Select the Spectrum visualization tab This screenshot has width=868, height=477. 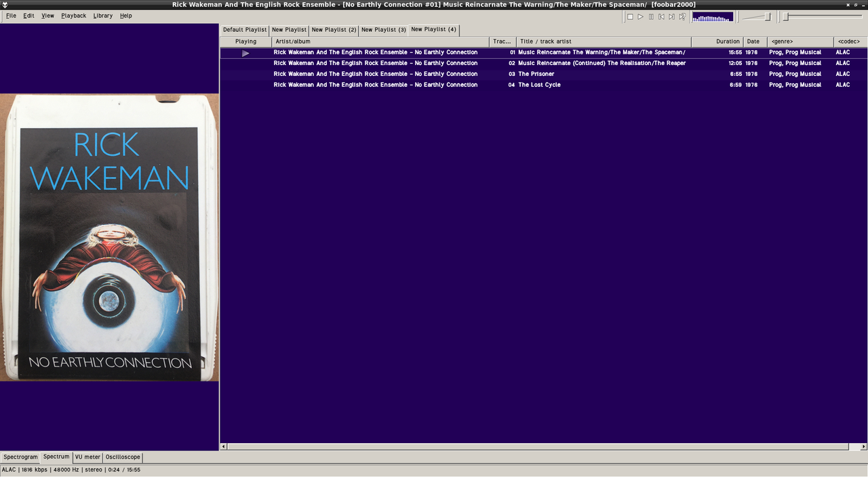pos(56,457)
